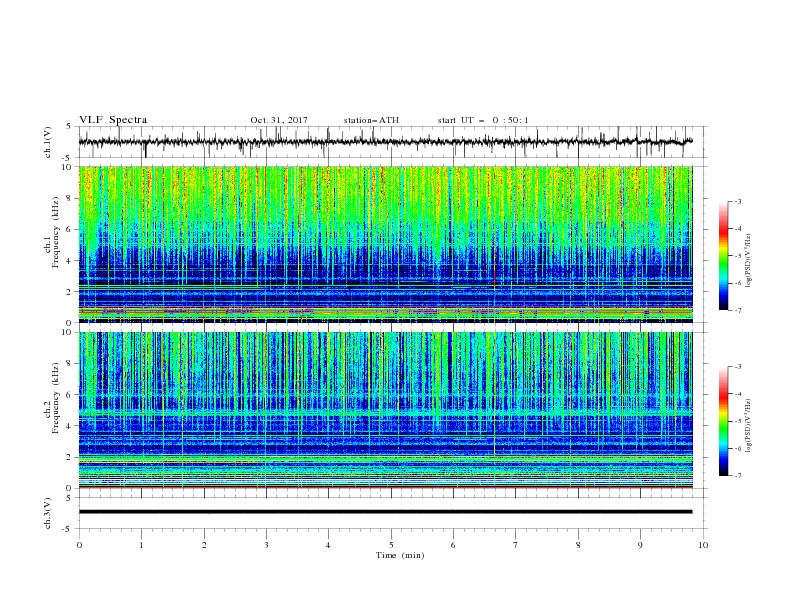Click the "VLF Spectra" plot title
The width and height of the screenshot is (792, 612).
(x=113, y=120)
